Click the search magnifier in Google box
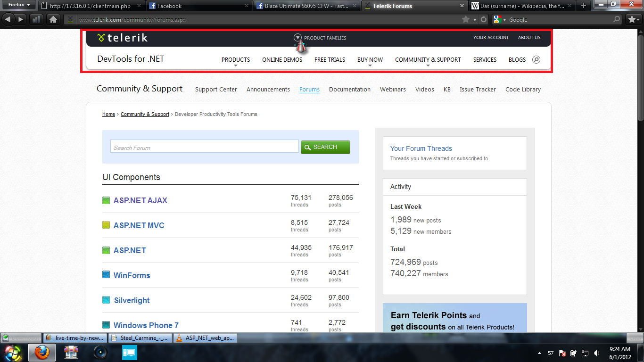Viewport: 644px width, 362px height. tap(617, 19)
